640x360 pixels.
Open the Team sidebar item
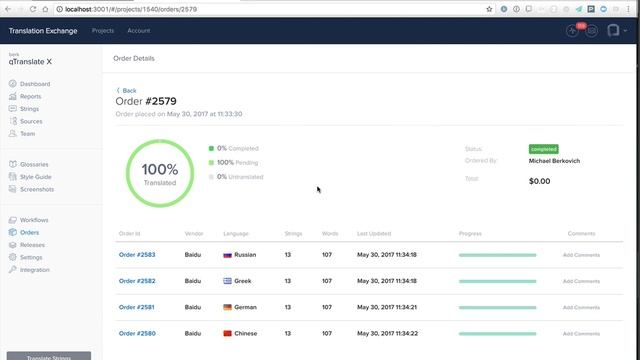(x=22, y=134)
